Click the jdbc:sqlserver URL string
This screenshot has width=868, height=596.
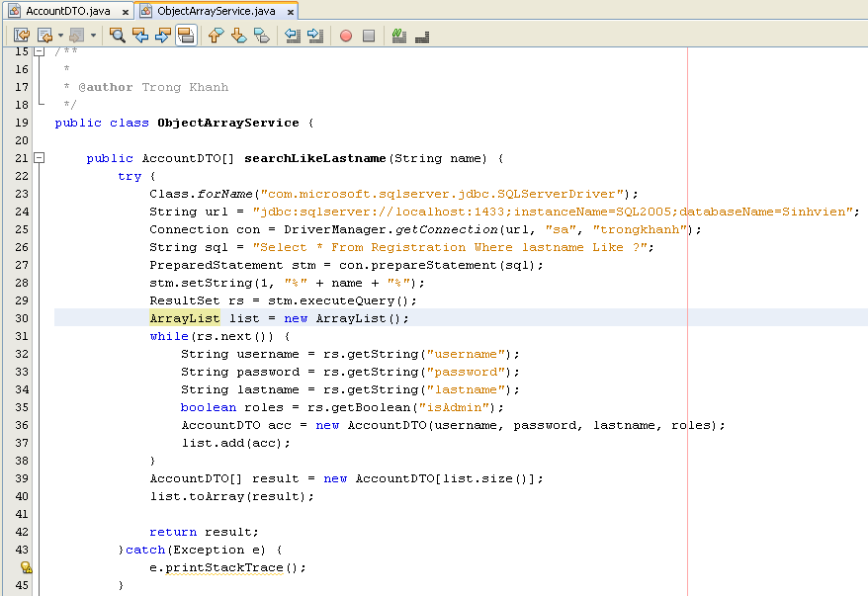pos(553,212)
